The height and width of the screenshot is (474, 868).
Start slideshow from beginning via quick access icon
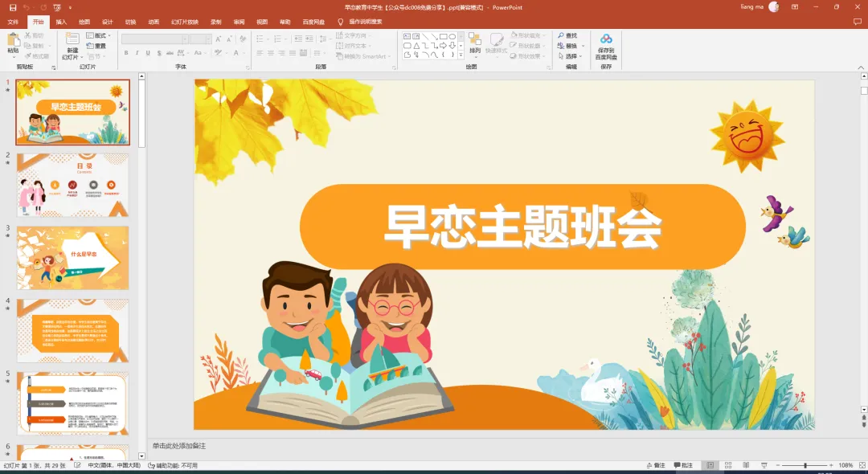pyautogui.click(x=57, y=8)
